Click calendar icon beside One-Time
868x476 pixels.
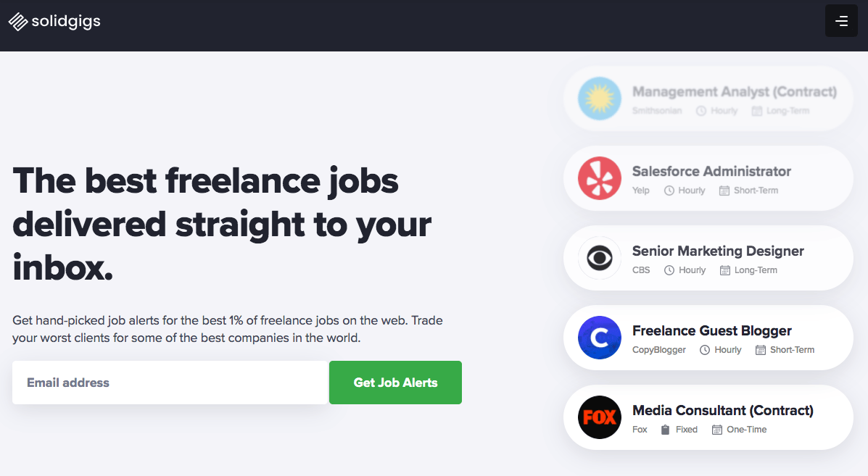pos(717,430)
